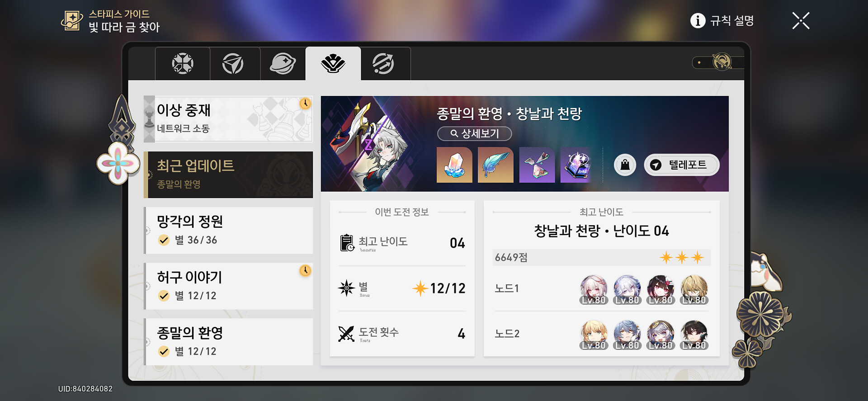Tap the purple book reward icon
This screenshot has height=401, width=868.
tap(578, 165)
